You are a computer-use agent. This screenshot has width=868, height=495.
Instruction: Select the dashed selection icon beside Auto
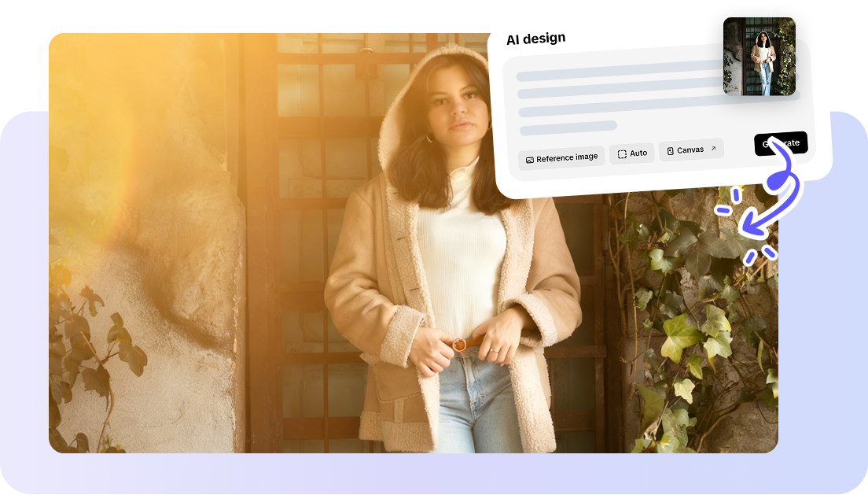[x=621, y=153]
